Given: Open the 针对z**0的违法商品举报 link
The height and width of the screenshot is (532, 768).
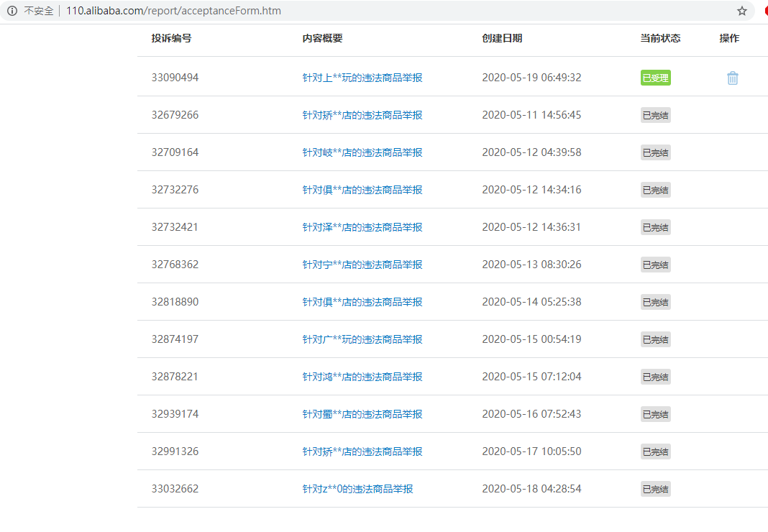Looking at the screenshot, I should tap(357, 489).
